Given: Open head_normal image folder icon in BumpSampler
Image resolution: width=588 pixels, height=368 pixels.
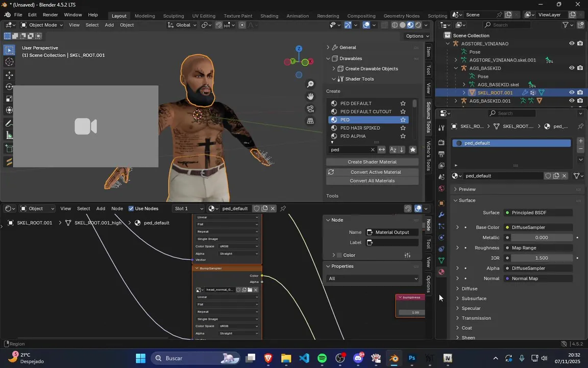Looking at the screenshot, I should pos(250,290).
